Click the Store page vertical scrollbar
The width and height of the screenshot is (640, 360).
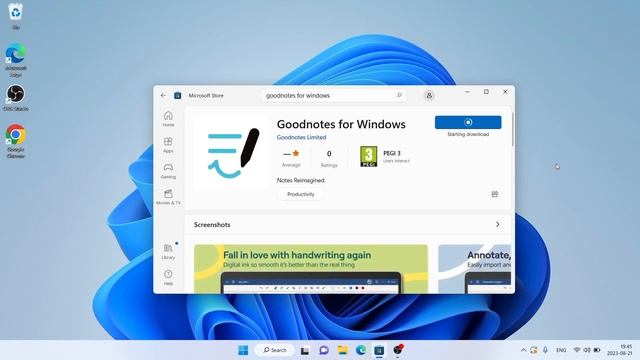click(512, 130)
